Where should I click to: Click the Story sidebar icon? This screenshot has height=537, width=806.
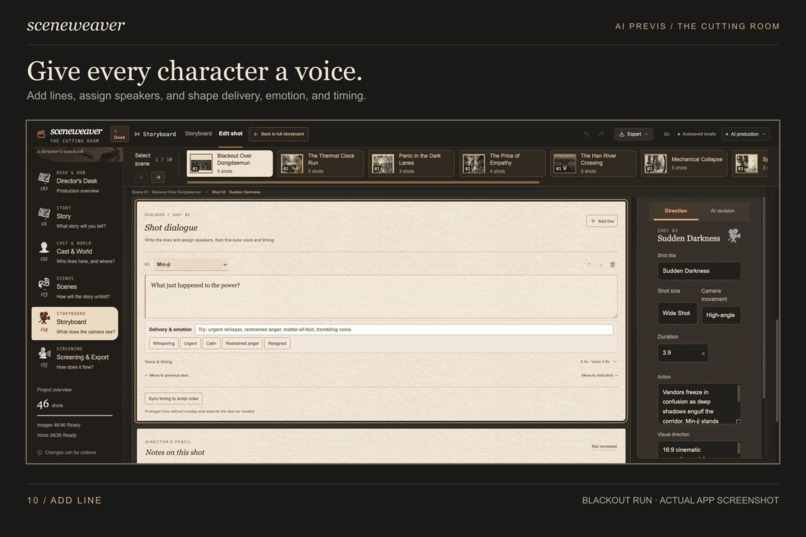point(44,213)
